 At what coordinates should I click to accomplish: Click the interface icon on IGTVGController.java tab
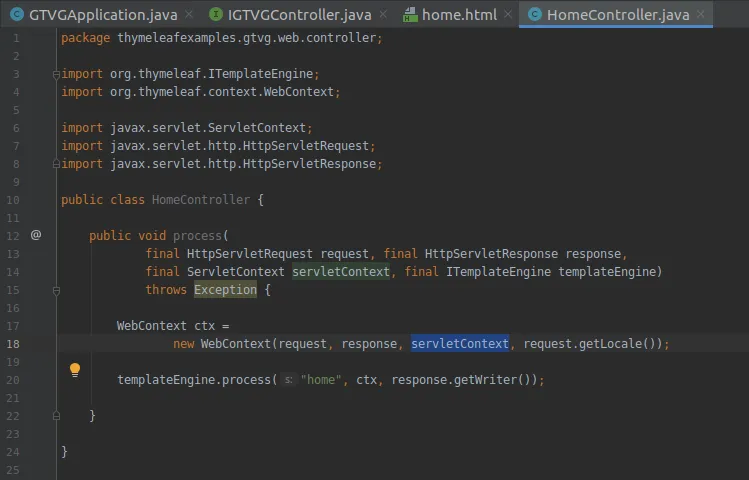tap(215, 14)
